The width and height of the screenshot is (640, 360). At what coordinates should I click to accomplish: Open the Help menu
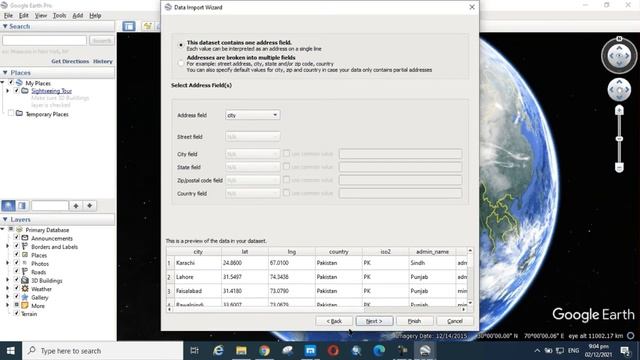coord(95,16)
